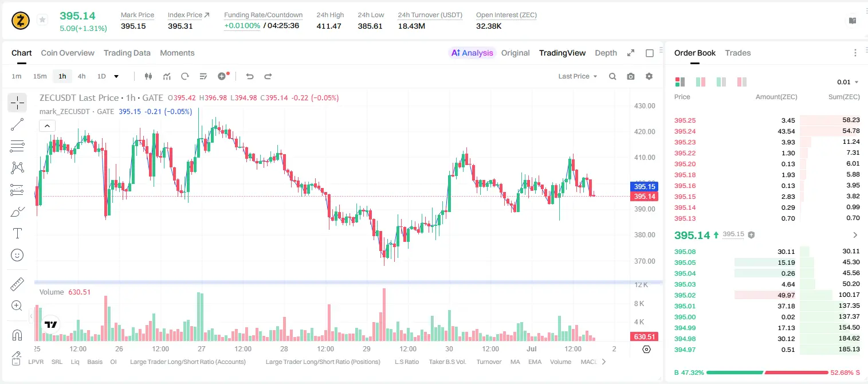Image resolution: width=868 pixels, height=384 pixels.
Task: Take a chart snapshot with camera icon
Action: (631, 76)
